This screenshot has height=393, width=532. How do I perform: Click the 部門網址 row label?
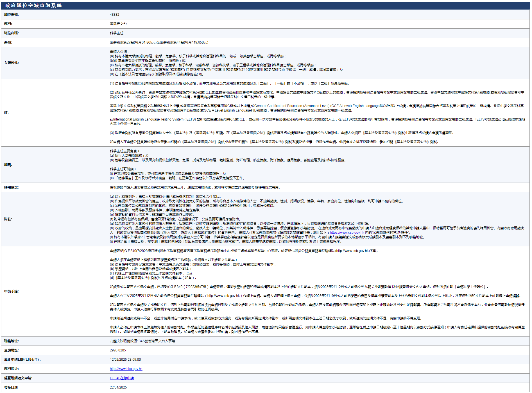pos(12,369)
